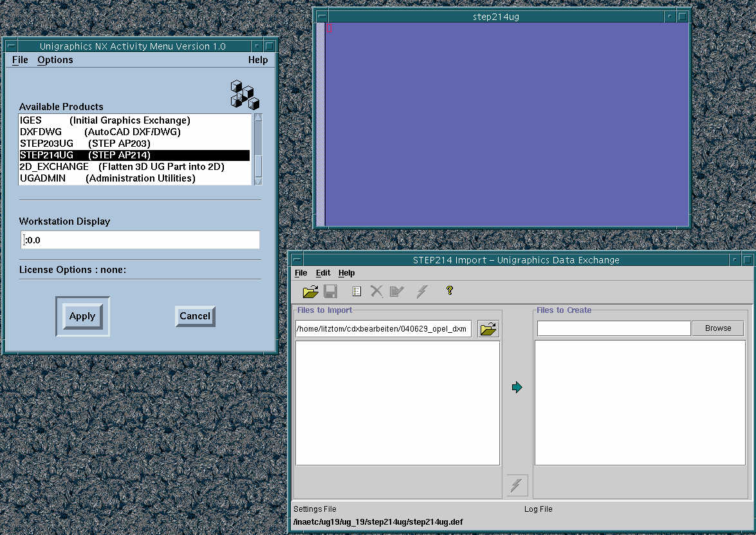The image size is (756, 535).
Task: Click the stacked cubes logo in Activity Menu
Action: [245, 95]
